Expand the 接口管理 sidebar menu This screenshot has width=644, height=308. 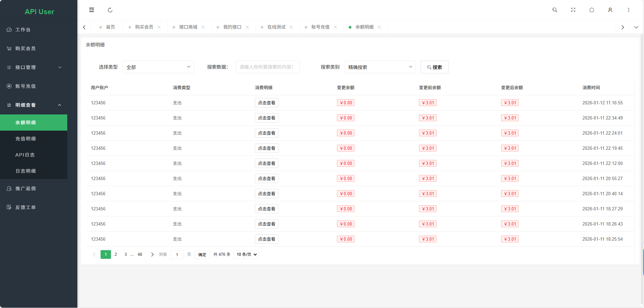pyautogui.click(x=34, y=67)
